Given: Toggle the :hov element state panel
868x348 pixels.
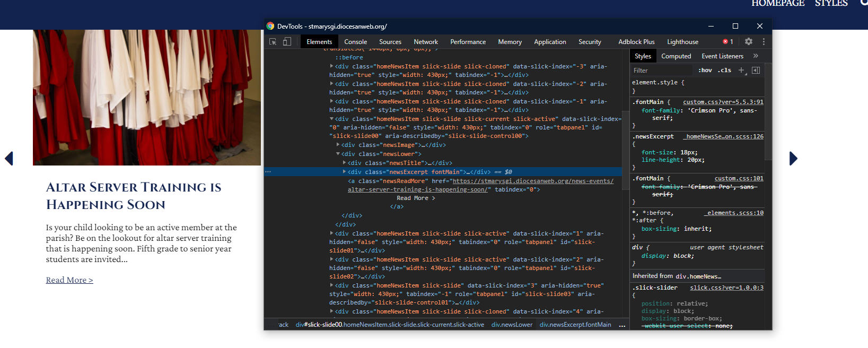Looking at the screenshot, I should pos(705,70).
